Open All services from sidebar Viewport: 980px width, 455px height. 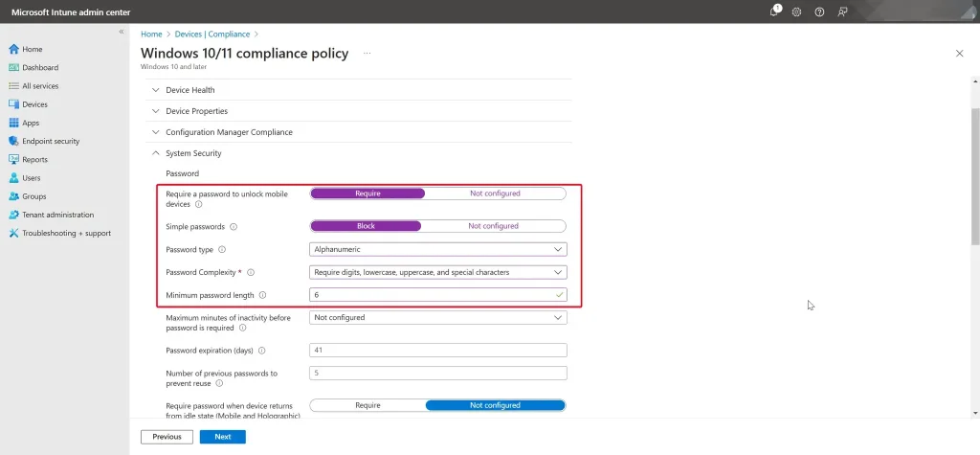point(40,86)
